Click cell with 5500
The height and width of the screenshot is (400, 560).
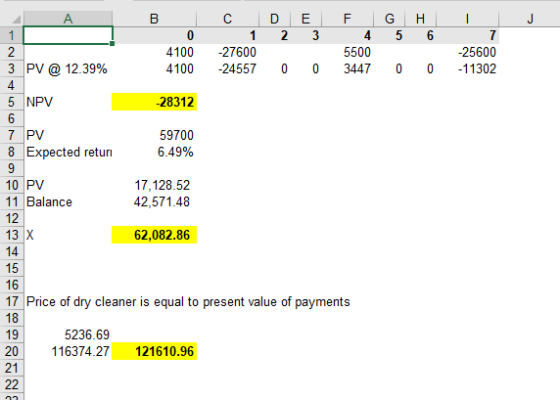point(347,52)
